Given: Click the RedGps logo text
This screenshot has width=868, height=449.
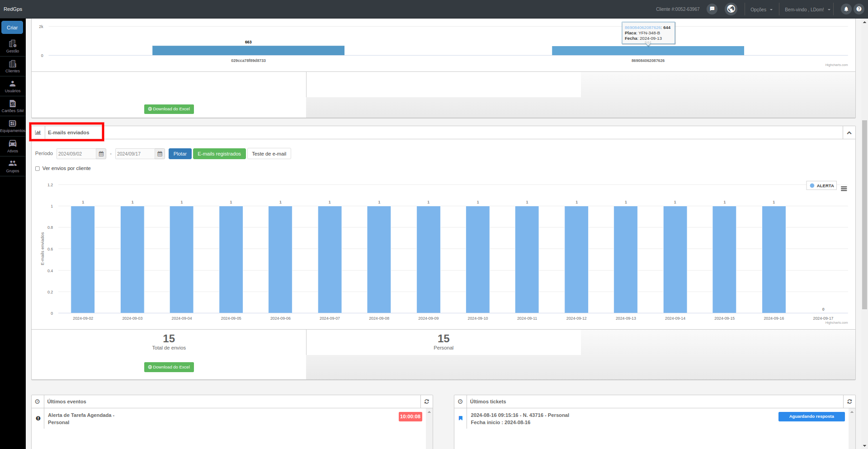Looking at the screenshot, I should point(13,9).
